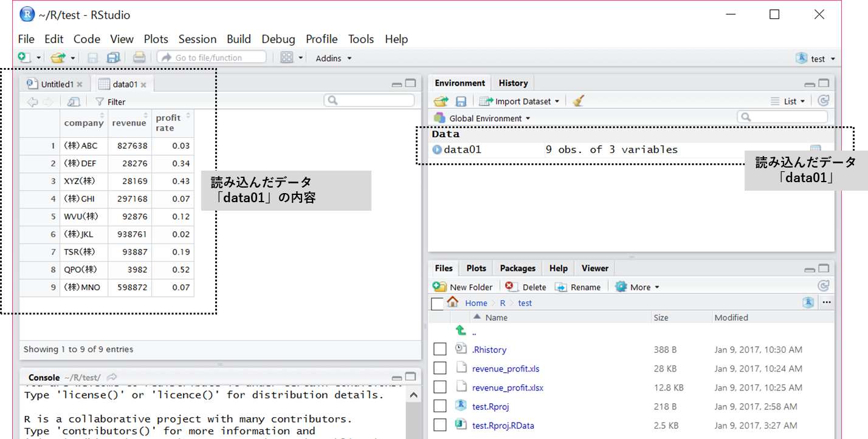This screenshot has width=868, height=439.
Task: Click the New Folder button
Action: click(463, 287)
